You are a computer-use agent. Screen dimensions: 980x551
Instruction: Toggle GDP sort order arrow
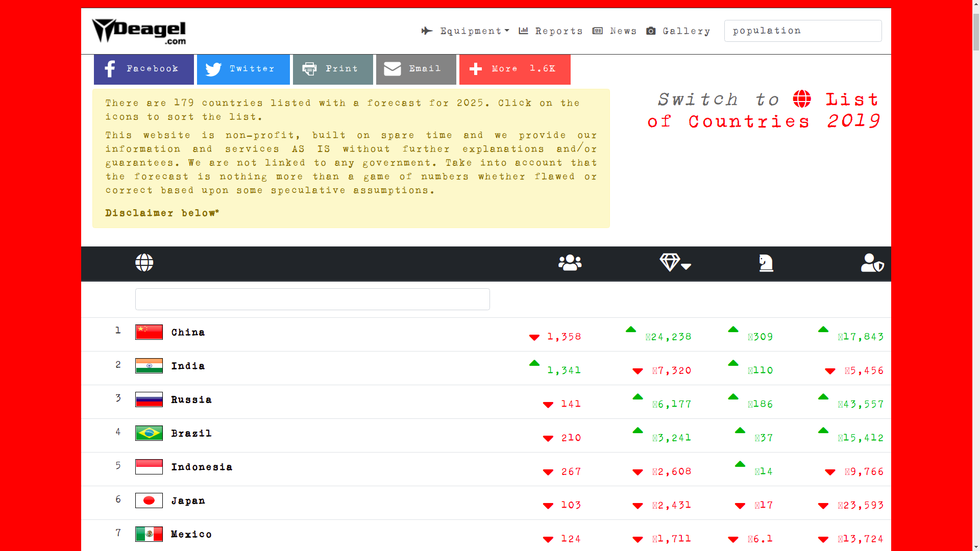point(686,266)
